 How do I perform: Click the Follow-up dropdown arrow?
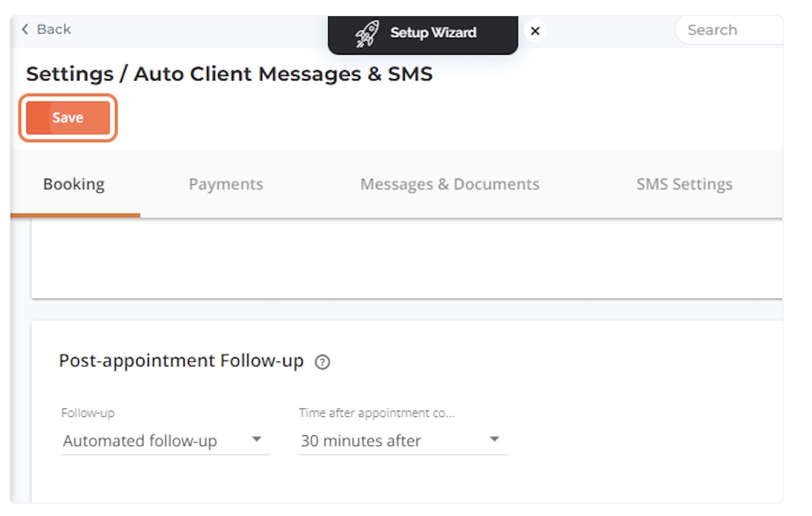point(256,440)
